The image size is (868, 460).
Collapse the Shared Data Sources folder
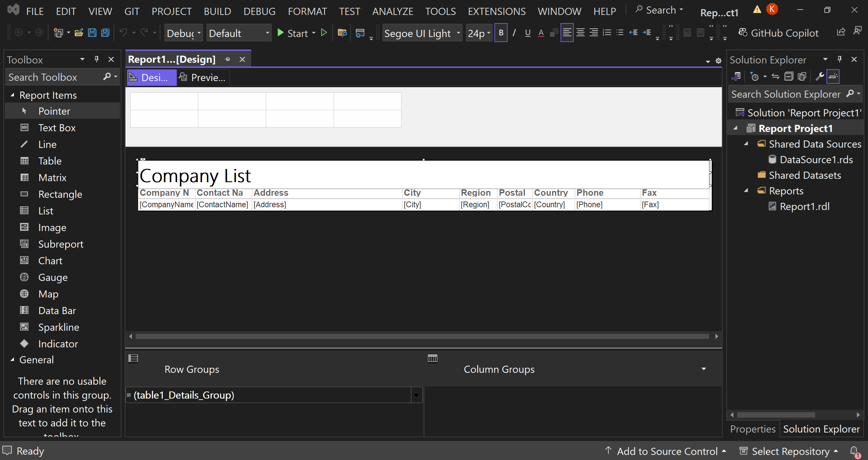click(747, 144)
